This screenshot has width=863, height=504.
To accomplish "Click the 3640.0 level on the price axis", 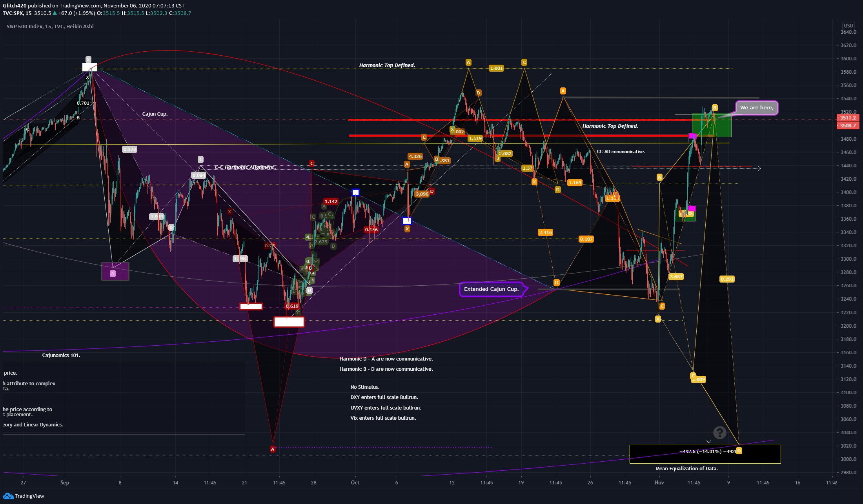I will pos(848,32).
